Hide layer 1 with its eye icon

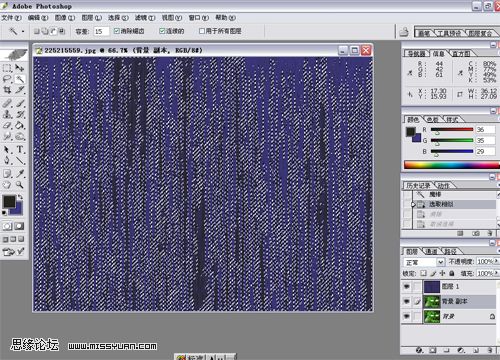pyautogui.click(x=406, y=286)
